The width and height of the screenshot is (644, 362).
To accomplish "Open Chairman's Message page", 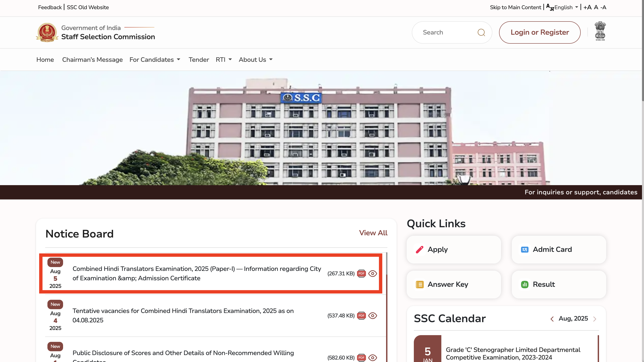I will (92, 60).
